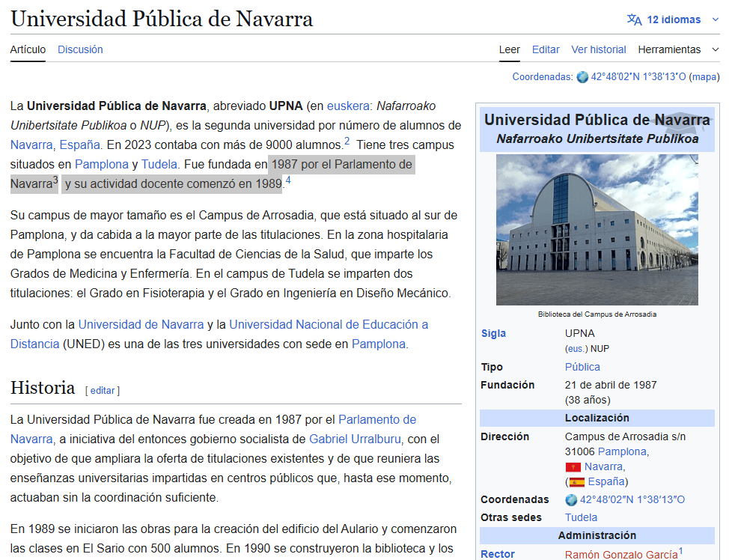Screen dimensions: 729x560
Task: Open the España link in intro paragraph
Action: 79,144
